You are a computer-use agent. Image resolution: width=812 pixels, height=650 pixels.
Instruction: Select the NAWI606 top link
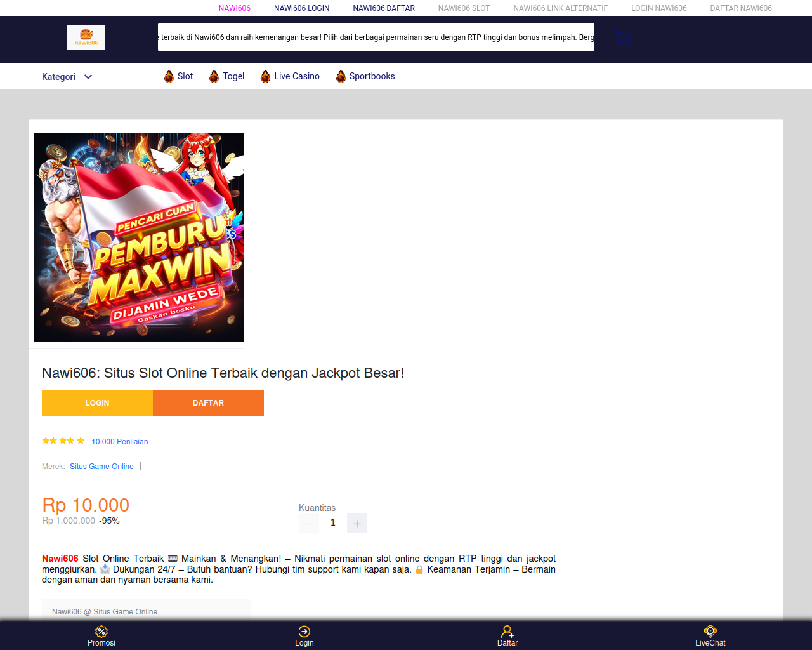235,8
